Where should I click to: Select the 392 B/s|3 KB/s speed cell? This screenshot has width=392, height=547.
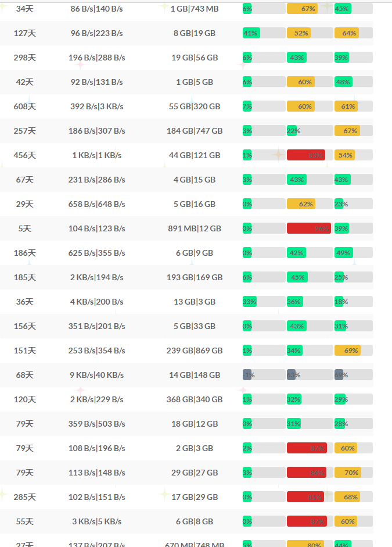click(97, 106)
